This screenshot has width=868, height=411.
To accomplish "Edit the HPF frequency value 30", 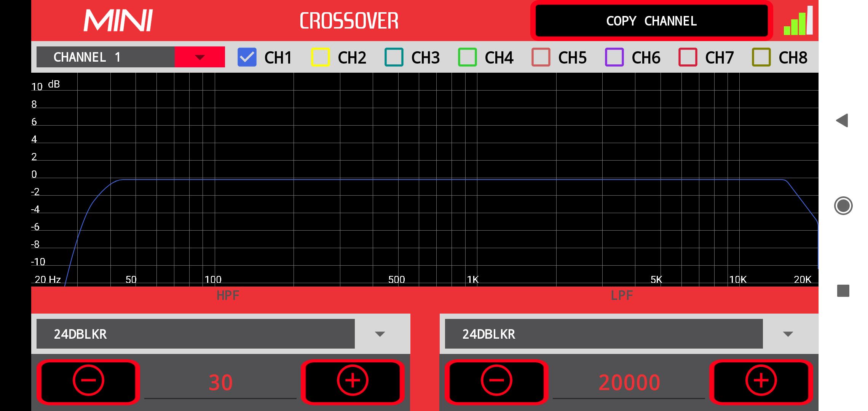I will [x=220, y=382].
